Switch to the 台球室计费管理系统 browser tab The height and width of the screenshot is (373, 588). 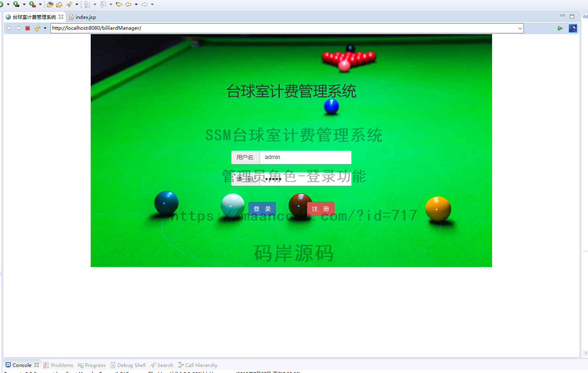34,17
